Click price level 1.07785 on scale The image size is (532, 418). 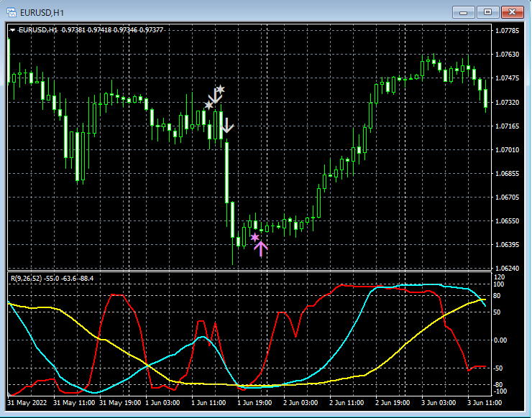click(x=508, y=31)
